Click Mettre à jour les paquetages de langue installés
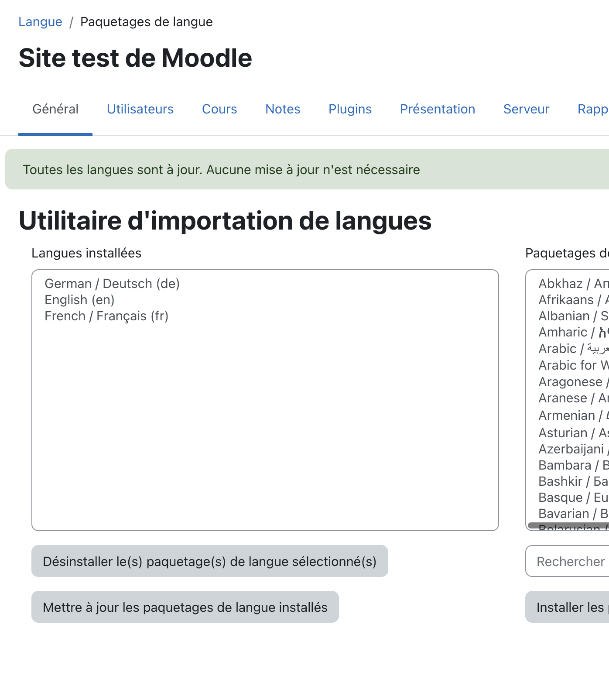 point(185,607)
